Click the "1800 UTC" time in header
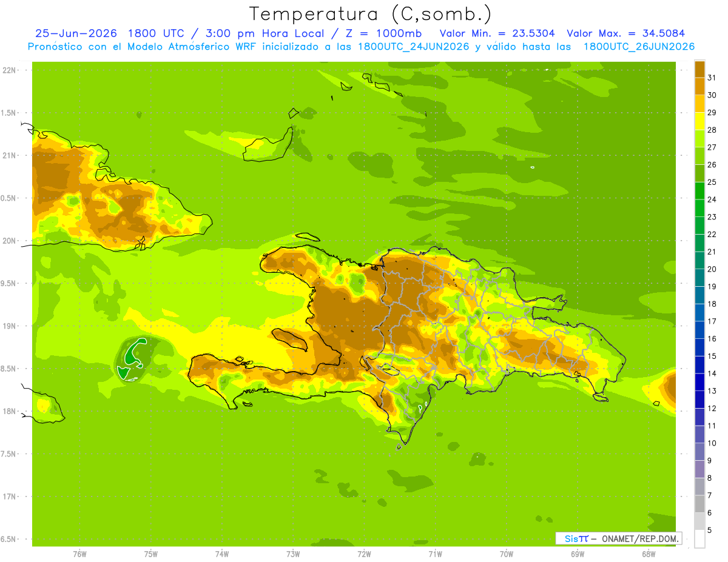This screenshot has width=728, height=562. [x=157, y=33]
